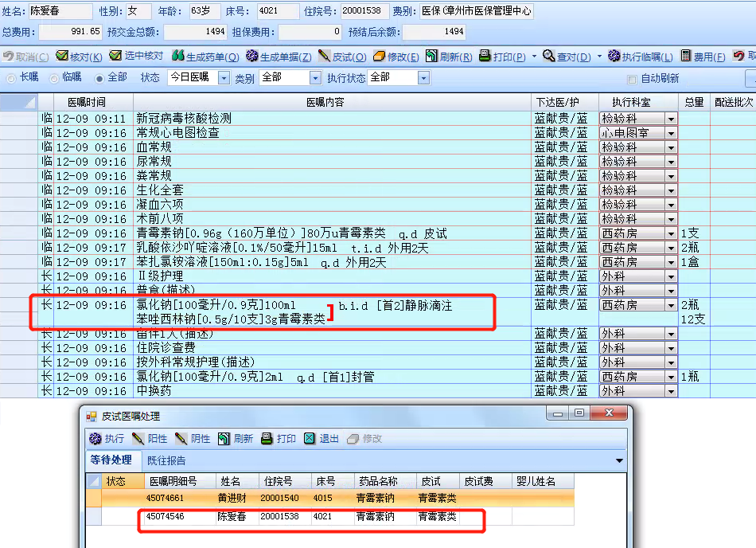The width and height of the screenshot is (756, 548).
Task: Click the 修改(E) edit icon
Action: click(379, 57)
